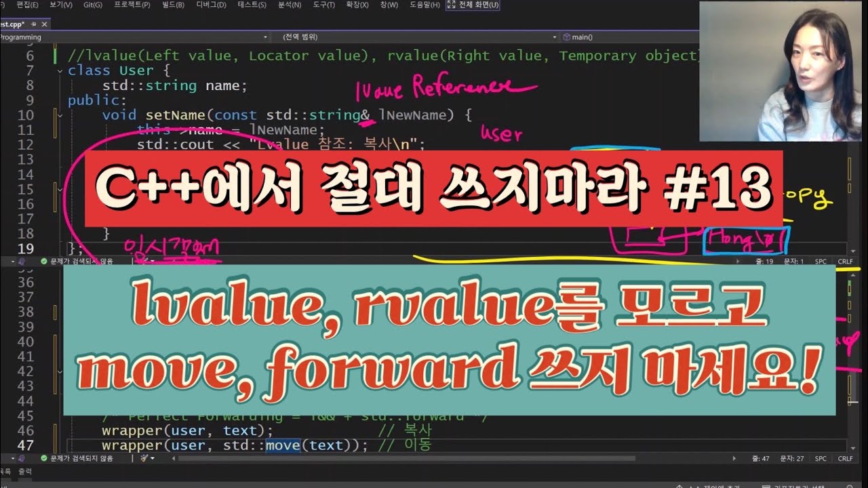Click std::string name; on line 8

[x=175, y=85]
